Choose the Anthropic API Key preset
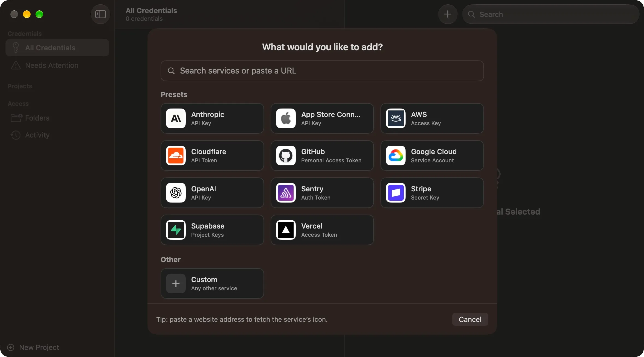 (x=212, y=118)
